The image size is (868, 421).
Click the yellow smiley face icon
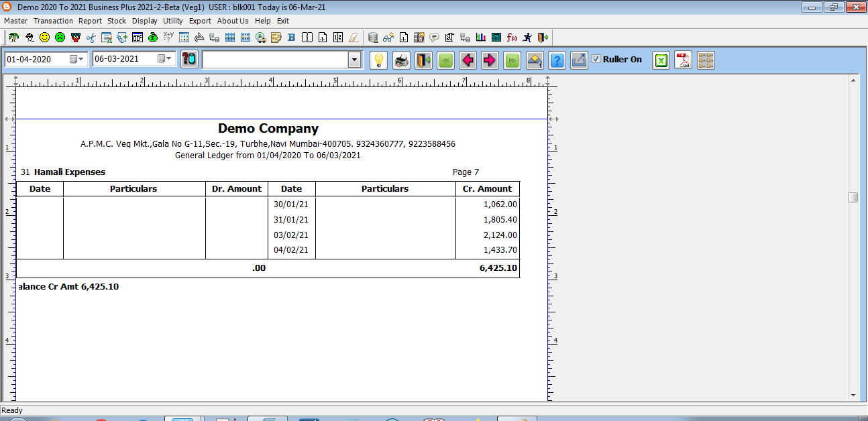point(44,38)
